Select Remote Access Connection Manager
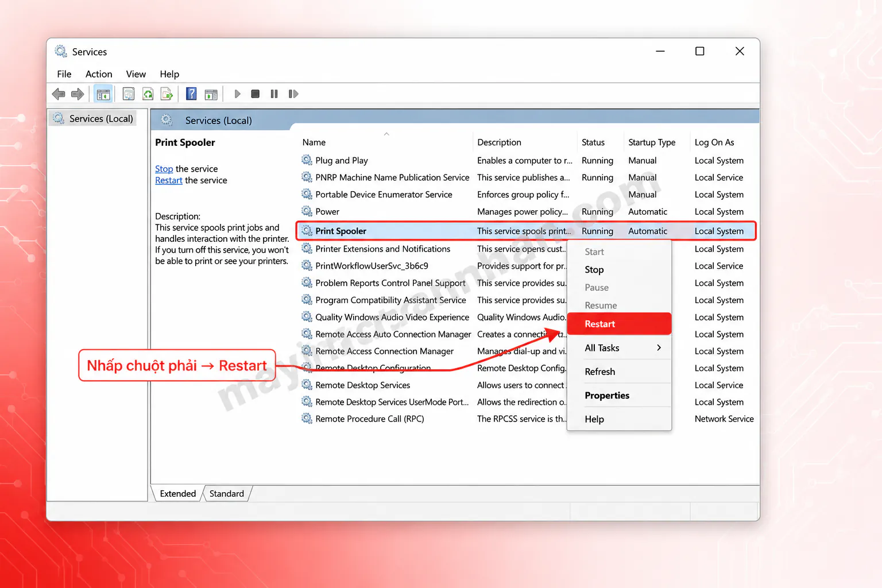 tap(384, 351)
